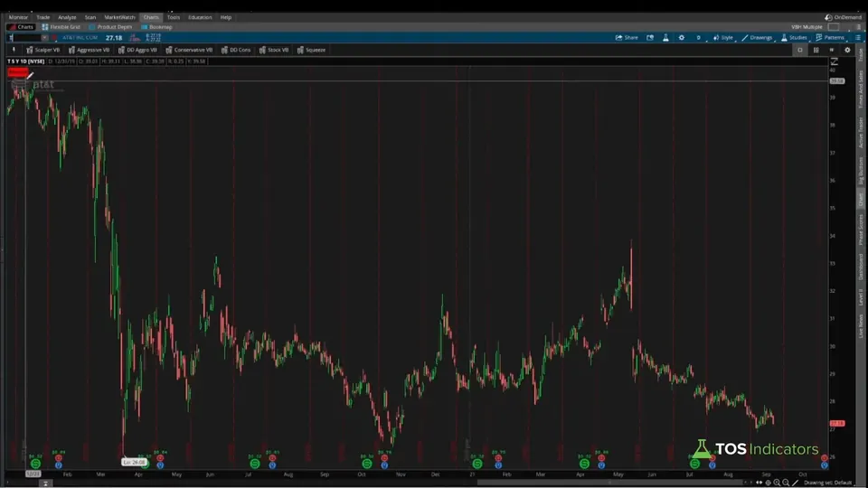Image resolution: width=868 pixels, height=488 pixels.
Task: Click the price axis toggle icon
Action: coord(835,61)
